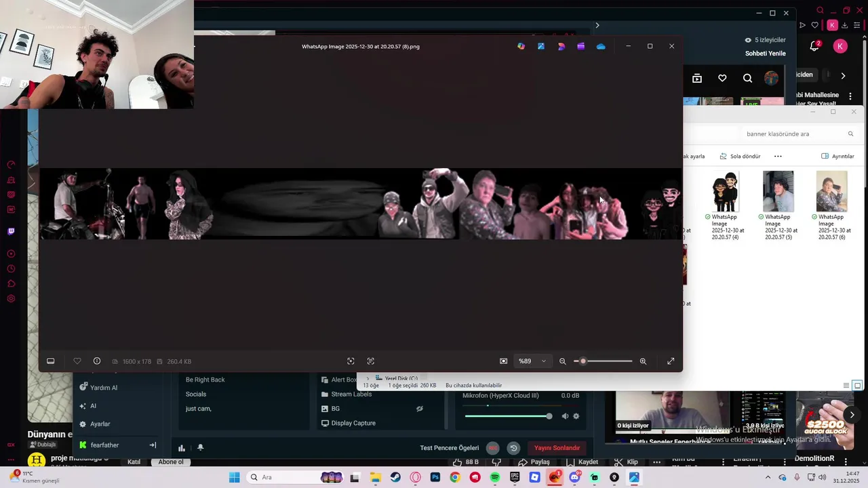This screenshot has height=488, width=868.
Task: Mute the Mikrofon HyperX speaker icon
Action: coord(565,416)
